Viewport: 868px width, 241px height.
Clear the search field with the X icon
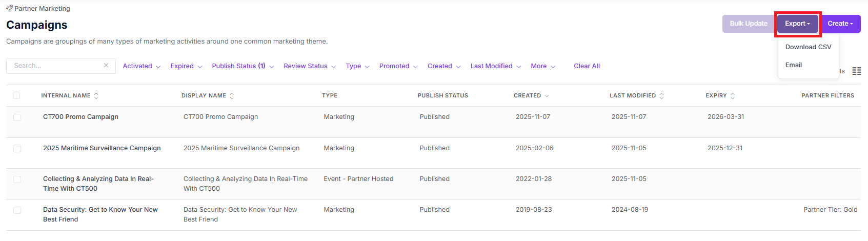coord(106,65)
